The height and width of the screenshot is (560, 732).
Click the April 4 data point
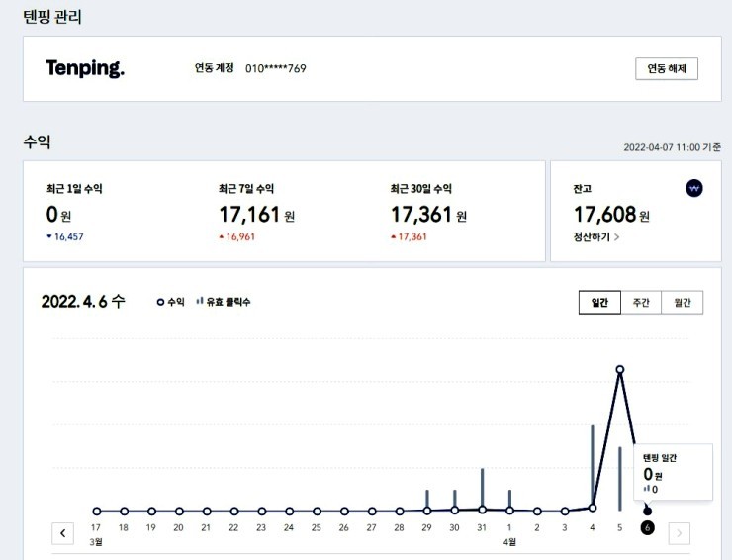point(593,508)
